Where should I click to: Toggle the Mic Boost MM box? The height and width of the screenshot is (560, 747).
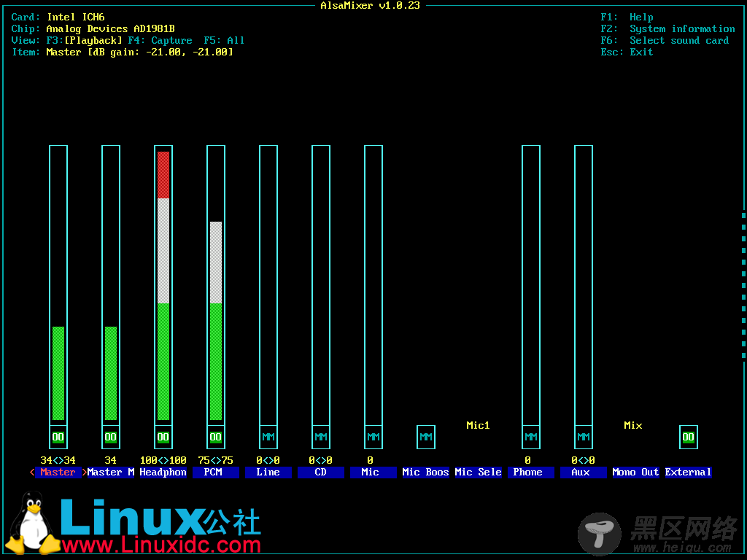(x=426, y=437)
